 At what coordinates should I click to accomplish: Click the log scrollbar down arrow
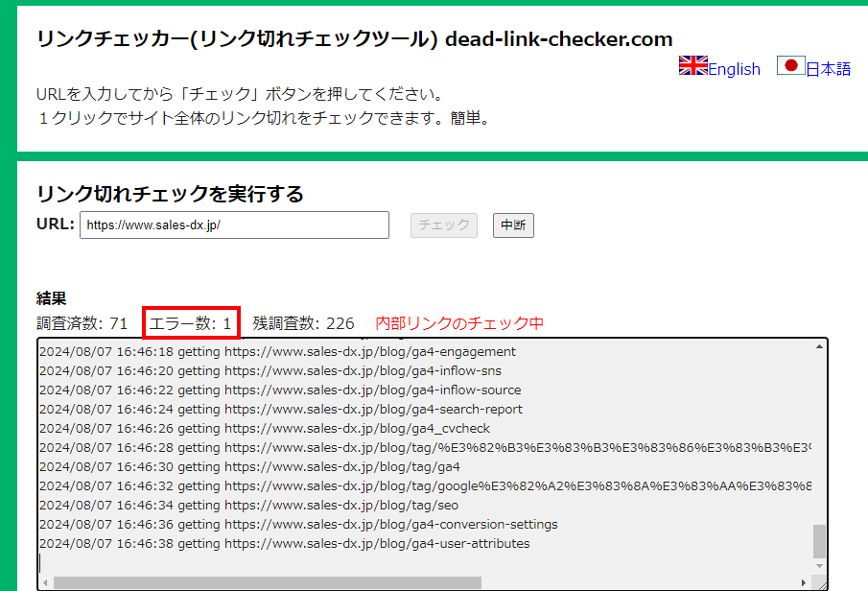[819, 566]
